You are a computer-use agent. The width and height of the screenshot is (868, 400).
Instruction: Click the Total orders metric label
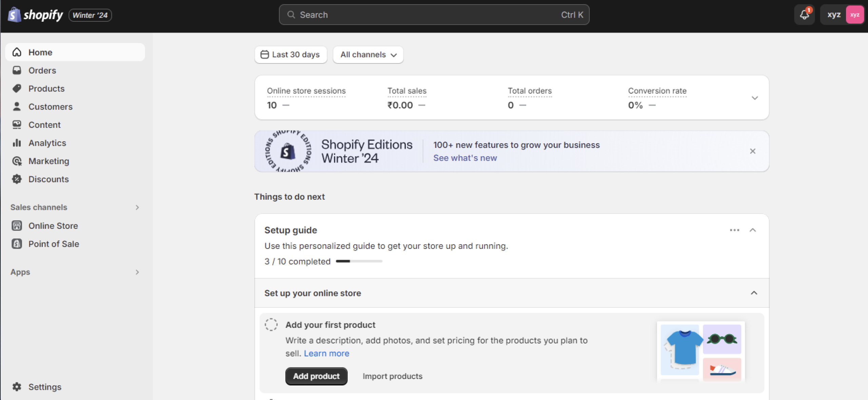click(x=530, y=91)
